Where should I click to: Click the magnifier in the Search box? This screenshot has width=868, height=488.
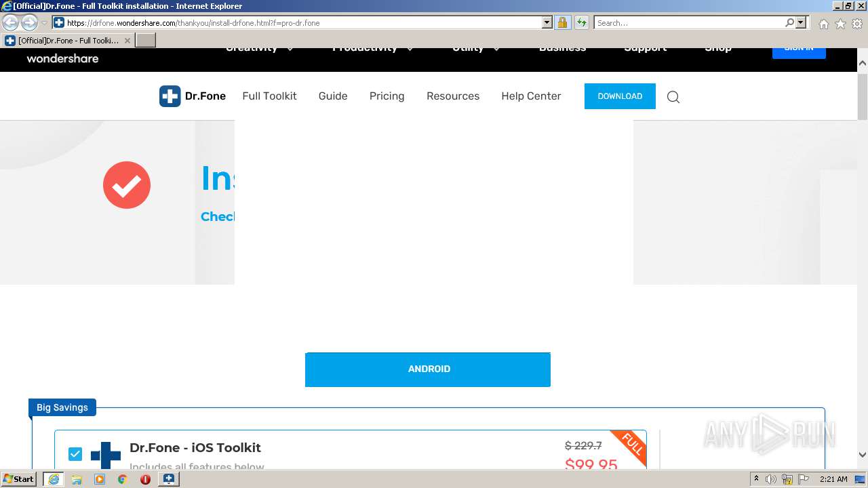[x=789, y=22]
